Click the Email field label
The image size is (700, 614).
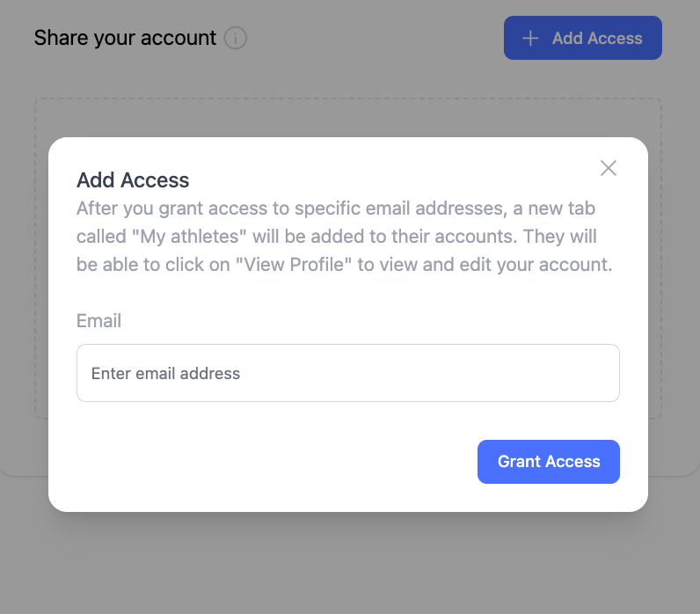[x=98, y=321]
